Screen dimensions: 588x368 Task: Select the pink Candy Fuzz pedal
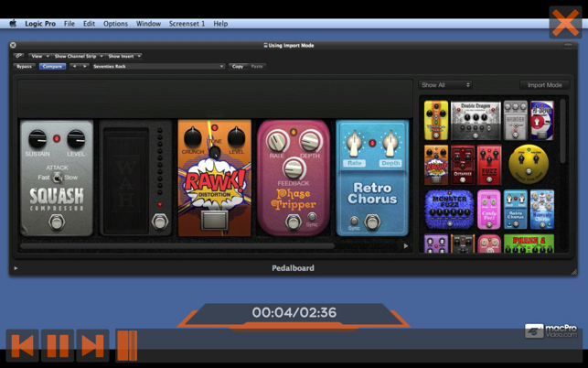(x=489, y=210)
